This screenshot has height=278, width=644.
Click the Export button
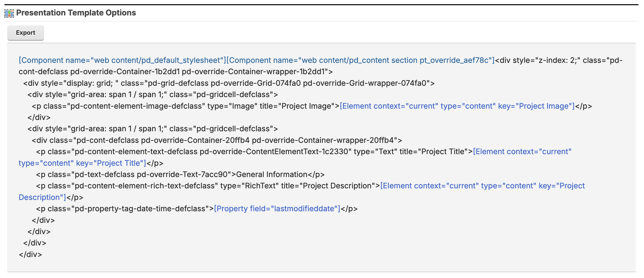click(25, 33)
